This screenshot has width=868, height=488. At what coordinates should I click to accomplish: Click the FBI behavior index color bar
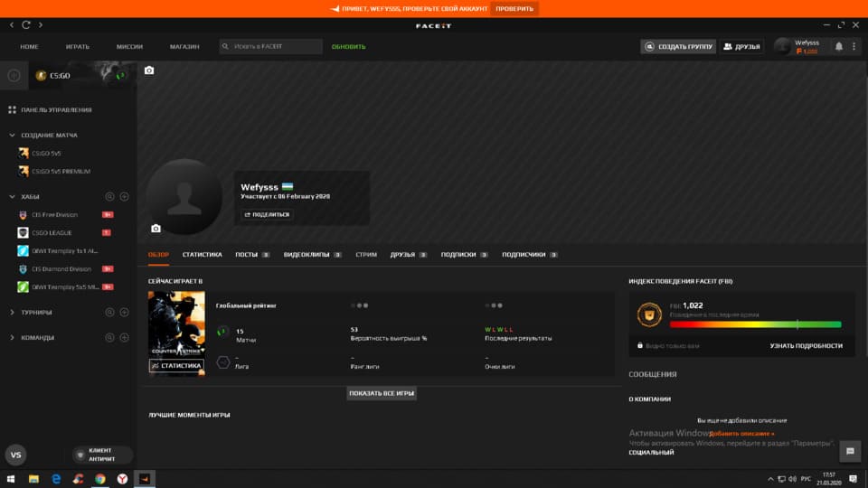click(x=755, y=324)
